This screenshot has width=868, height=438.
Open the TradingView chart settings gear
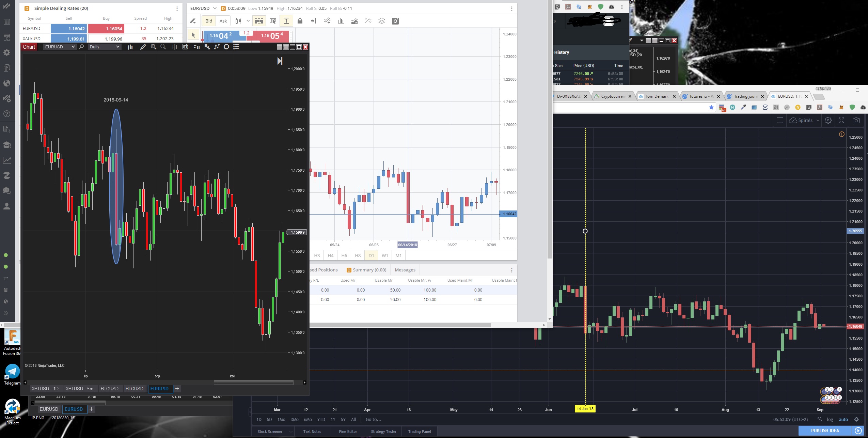coord(828,120)
